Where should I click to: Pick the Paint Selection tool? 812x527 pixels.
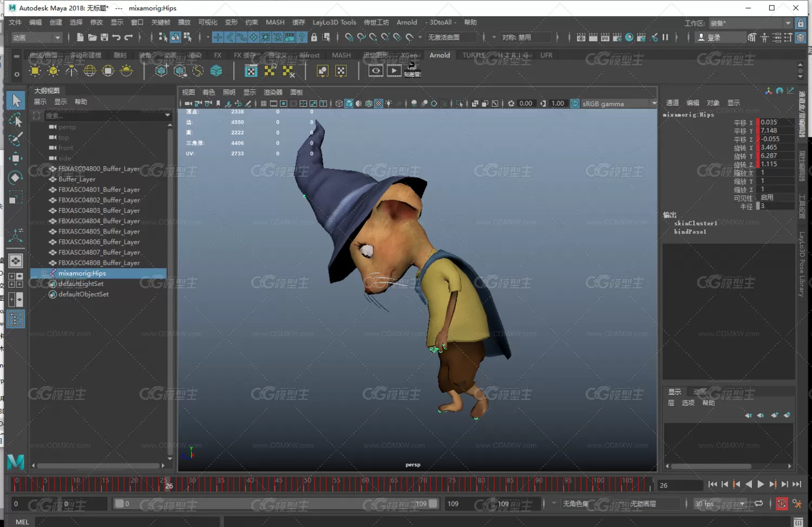tap(16, 139)
